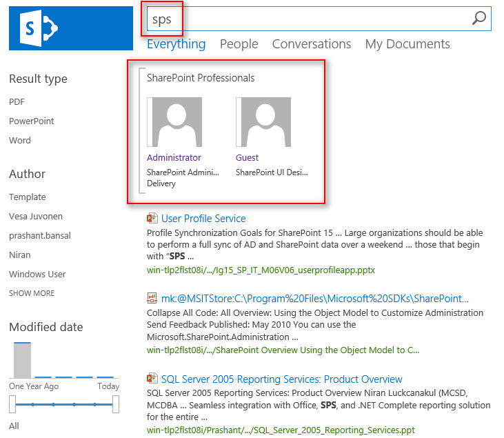Click Administrator's profile picture
Screen dimensions: 504x438
point(174,122)
